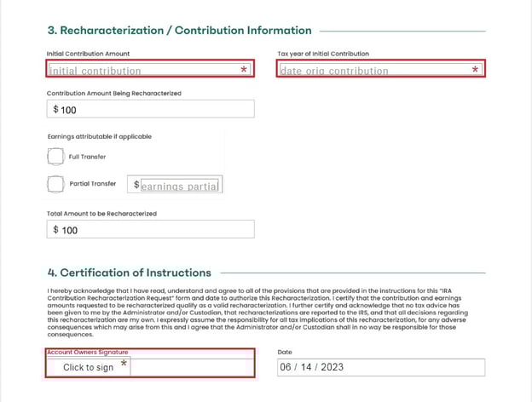Viewport: 532px width, 402px height.
Task: Click the Account Owners Signature label
Action: pyautogui.click(x=88, y=352)
